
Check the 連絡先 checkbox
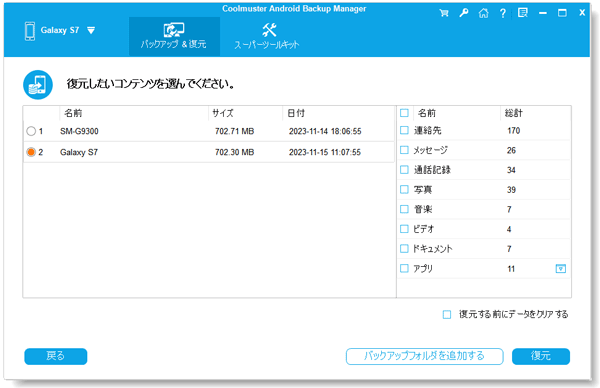pos(404,130)
